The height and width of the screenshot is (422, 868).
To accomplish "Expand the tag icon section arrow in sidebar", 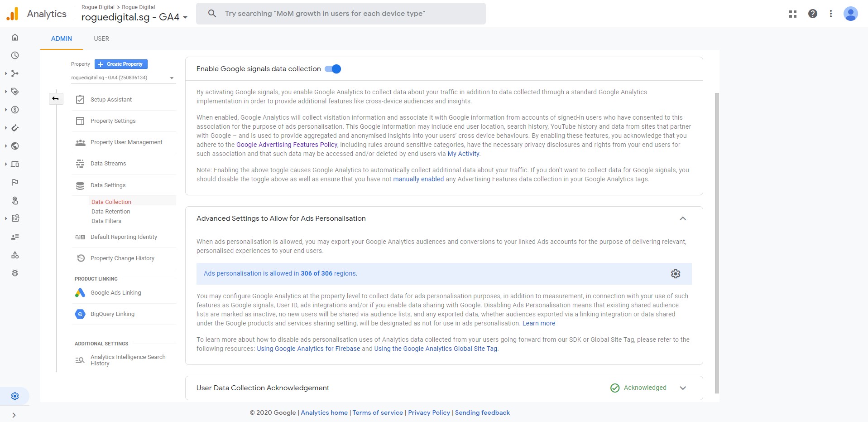I will coord(6,92).
